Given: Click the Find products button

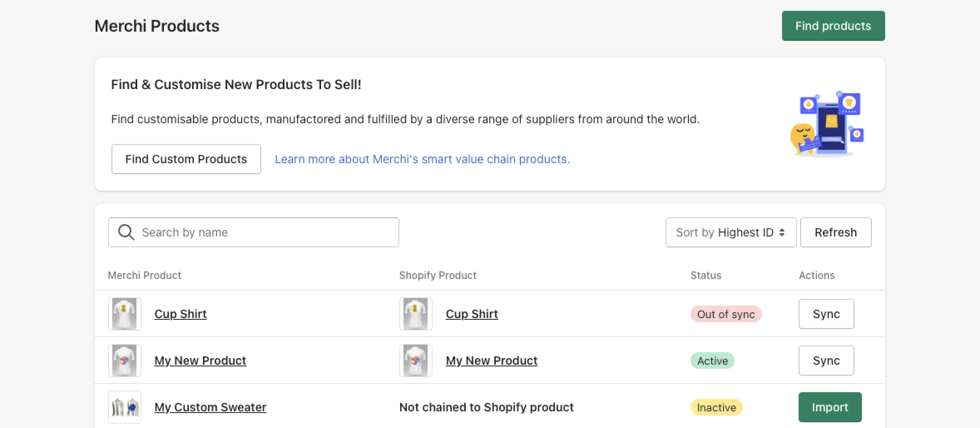Looking at the screenshot, I should [833, 25].
